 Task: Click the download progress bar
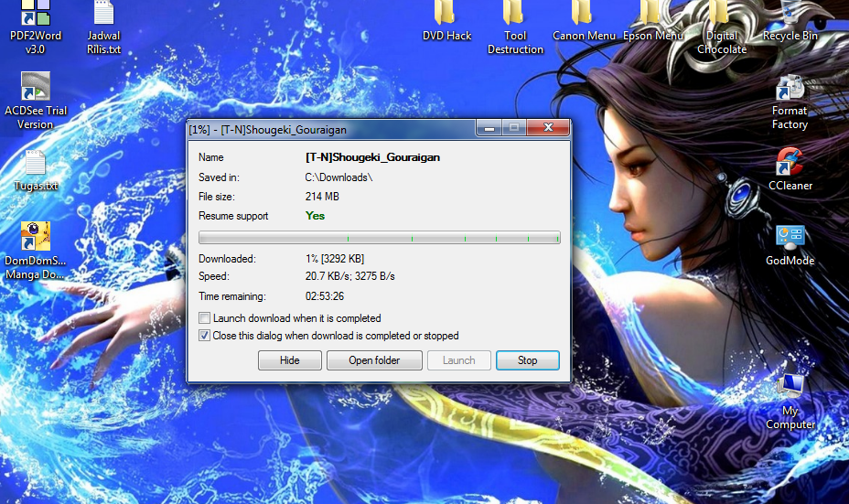[x=379, y=237]
